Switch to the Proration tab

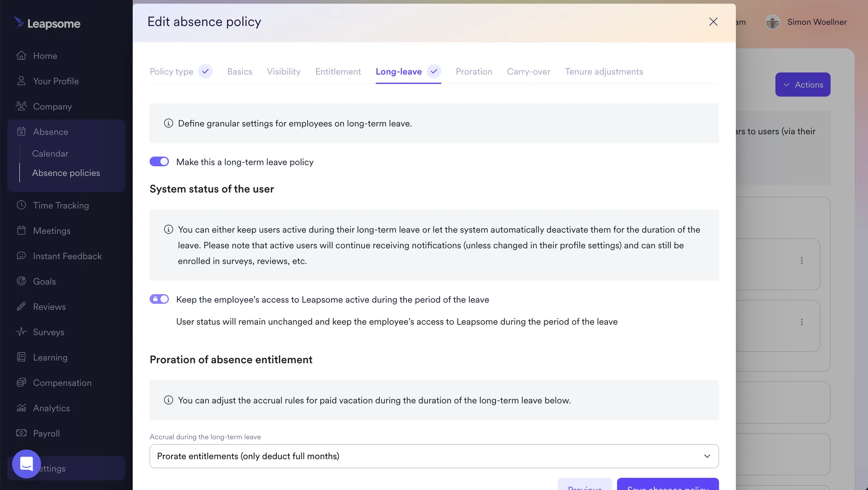[x=474, y=72]
